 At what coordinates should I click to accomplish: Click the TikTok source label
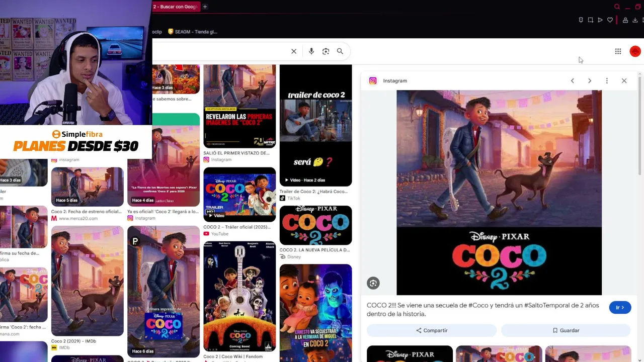point(294,199)
